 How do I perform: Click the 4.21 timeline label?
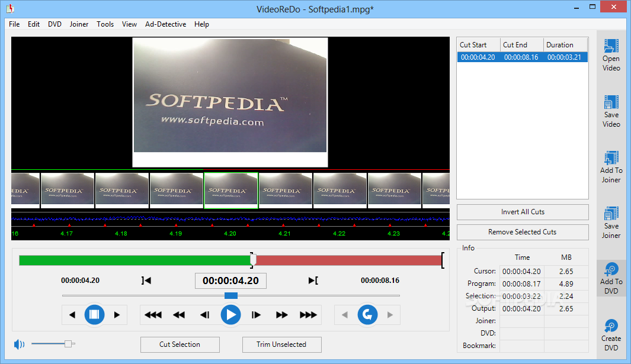[284, 233]
